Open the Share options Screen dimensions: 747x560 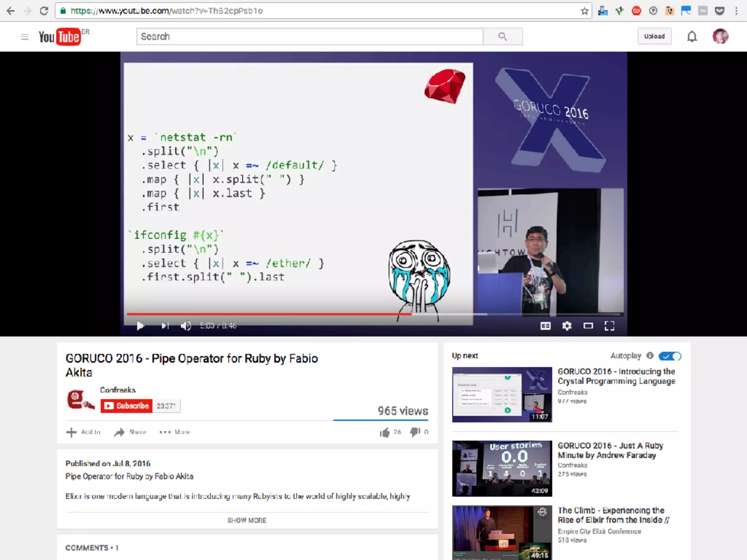click(x=130, y=432)
